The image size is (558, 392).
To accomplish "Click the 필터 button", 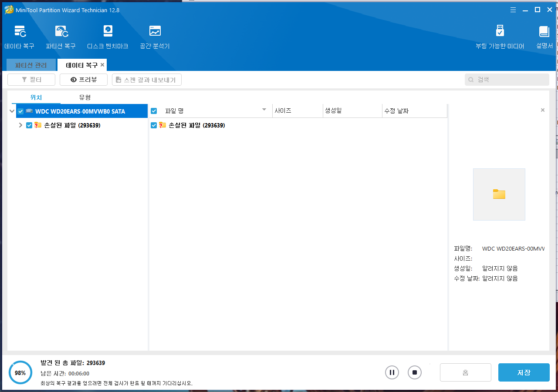I will pos(31,80).
